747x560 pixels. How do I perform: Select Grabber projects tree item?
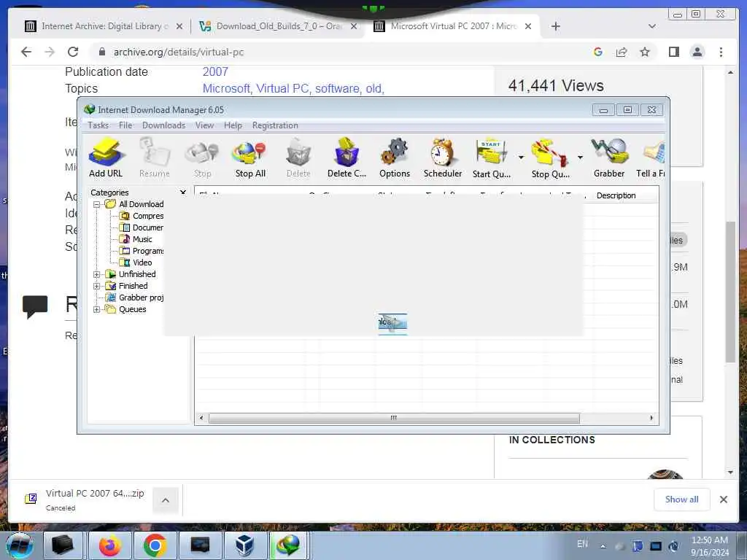134,297
